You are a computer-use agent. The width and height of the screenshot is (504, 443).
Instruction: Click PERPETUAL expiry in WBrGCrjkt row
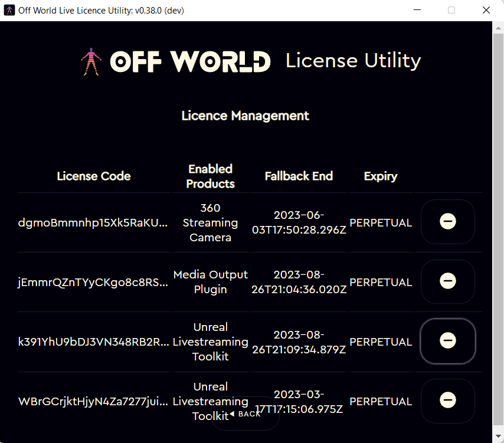point(381,402)
